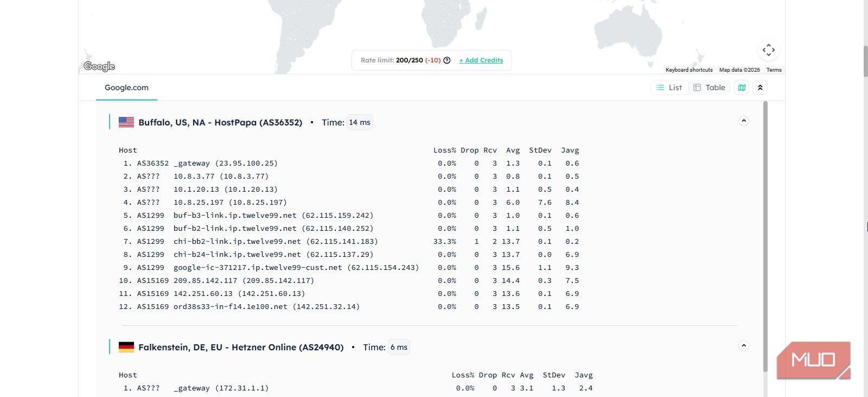
Task: Click the browser page scrollbar thumb
Action: tap(866, 61)
